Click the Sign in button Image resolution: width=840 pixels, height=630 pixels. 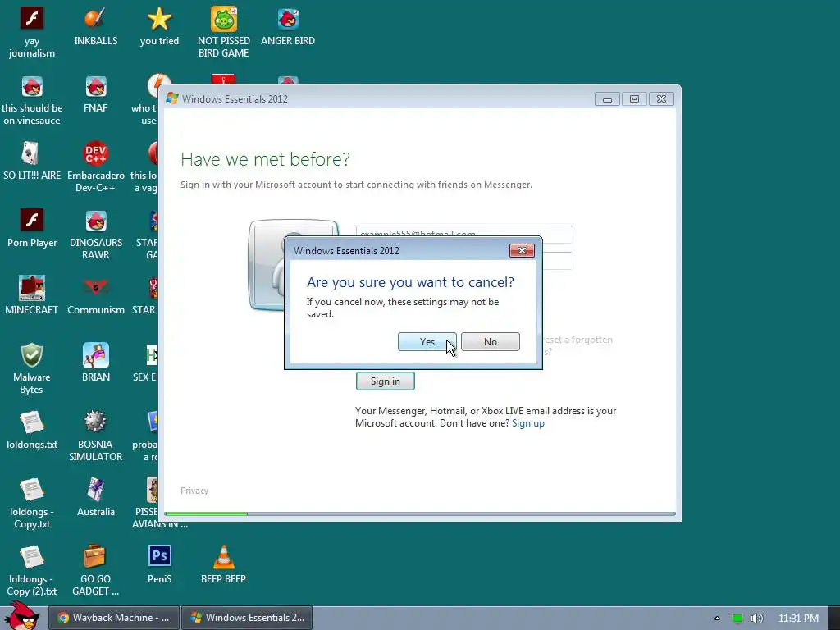pyautogui.click(x=386, y=381)
